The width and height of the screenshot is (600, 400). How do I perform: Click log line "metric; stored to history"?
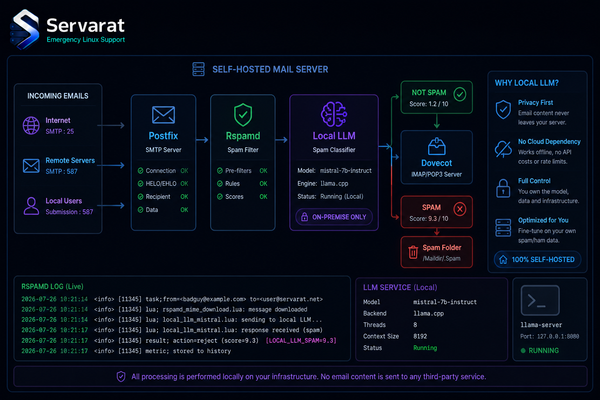126,351
